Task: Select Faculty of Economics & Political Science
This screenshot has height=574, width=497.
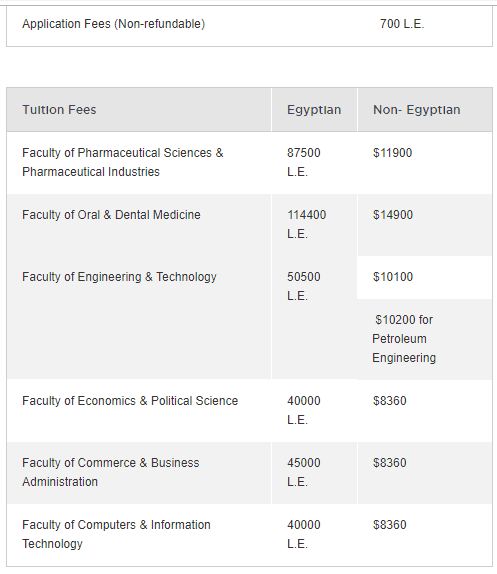Action: (130, 401)
